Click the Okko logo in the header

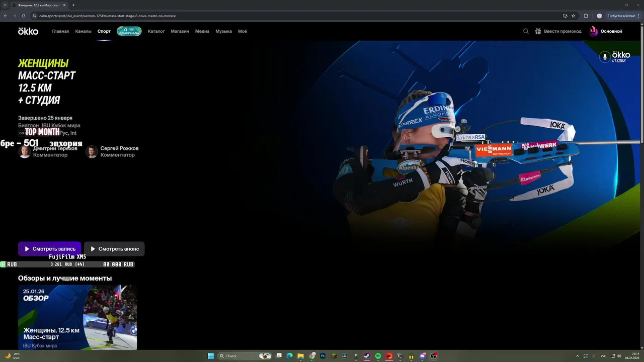[x=28, y=31]
